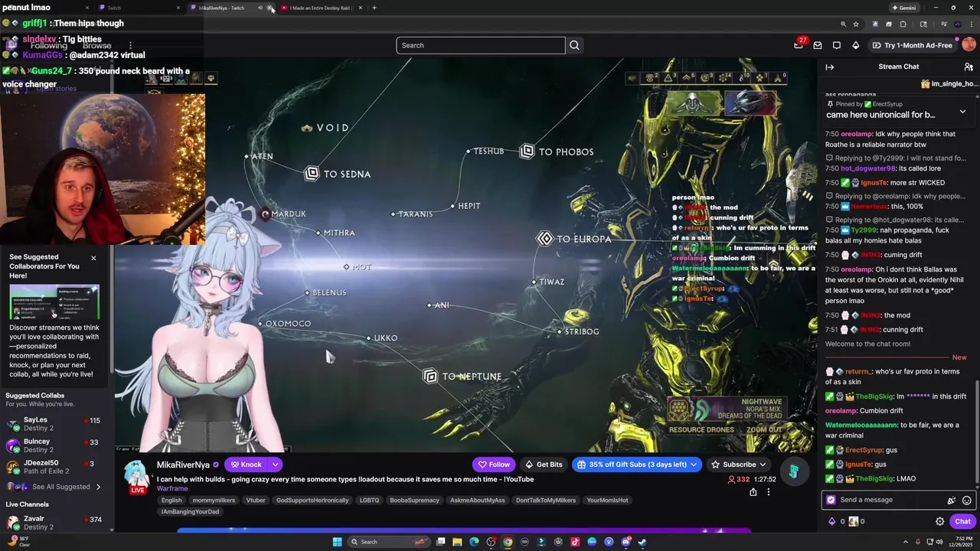Screen dimensions: 980x551
Task: Open TikTok app in the taskbar
Action: pyautogui.click(x=575, y=542)
